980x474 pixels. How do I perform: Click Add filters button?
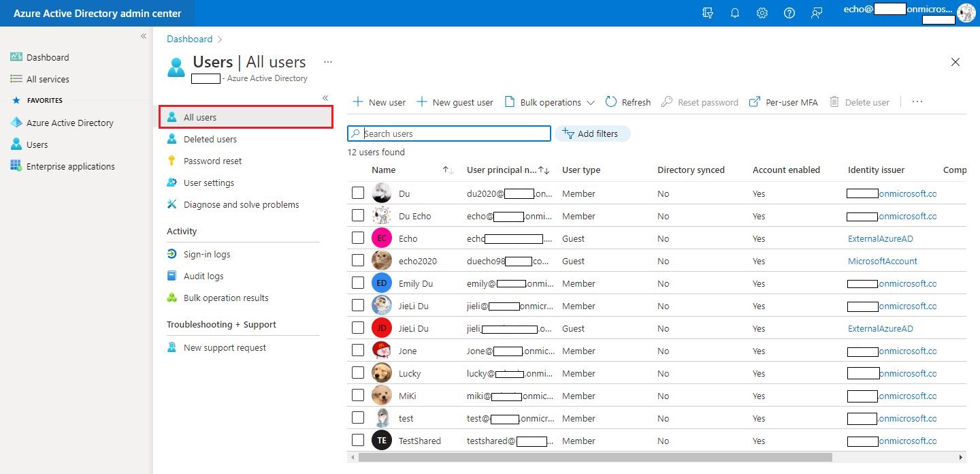click(593, 133)
